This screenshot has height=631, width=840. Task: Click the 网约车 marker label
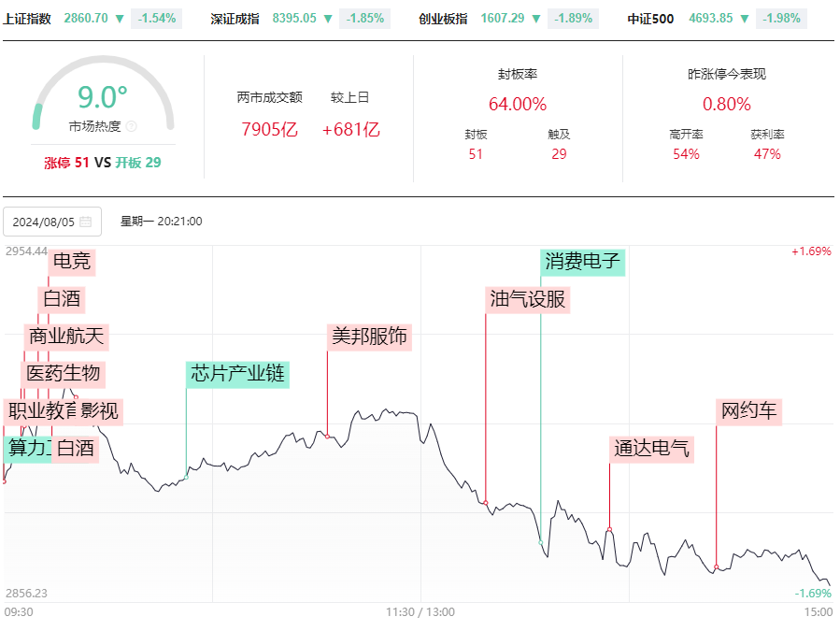tap(748, 411)
